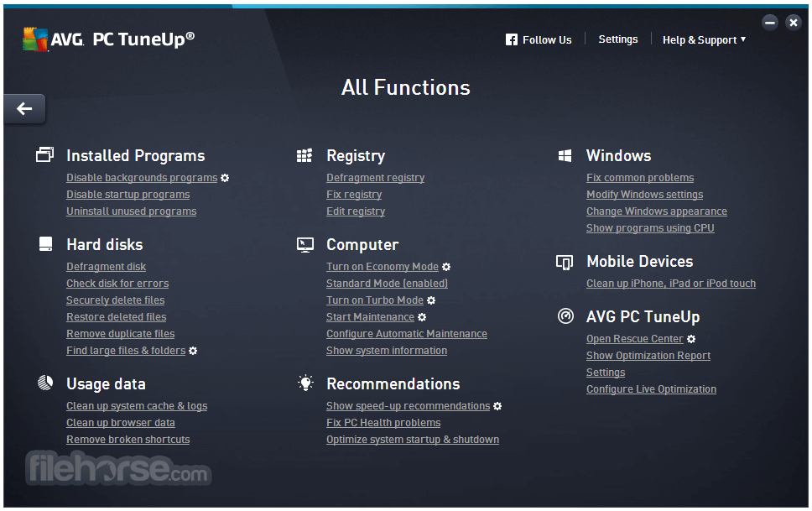
Task: Open Configure Automatic Maintenance
Action: tap(407, 334)
